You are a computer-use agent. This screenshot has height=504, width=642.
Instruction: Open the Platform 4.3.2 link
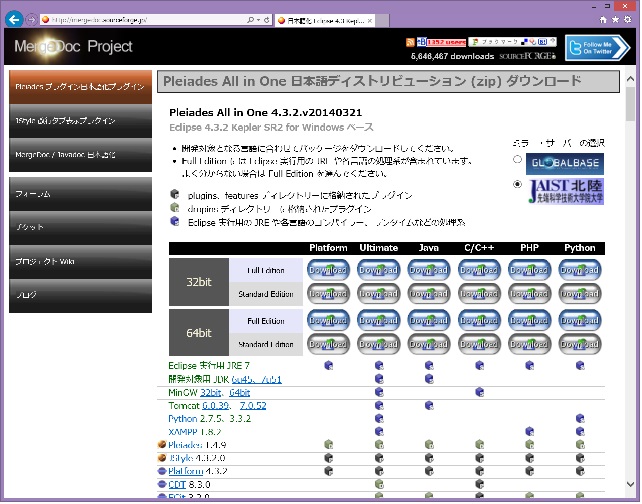click(x=185, y=472)
